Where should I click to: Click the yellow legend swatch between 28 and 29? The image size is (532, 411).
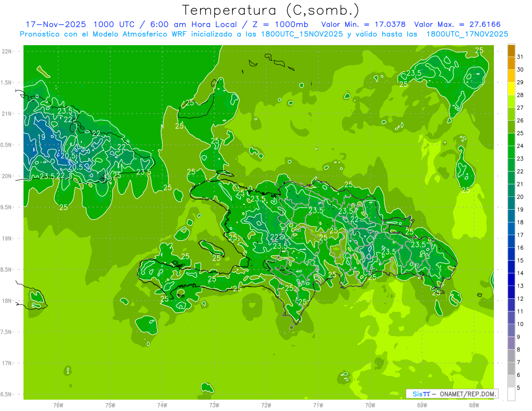coord(511,89)
